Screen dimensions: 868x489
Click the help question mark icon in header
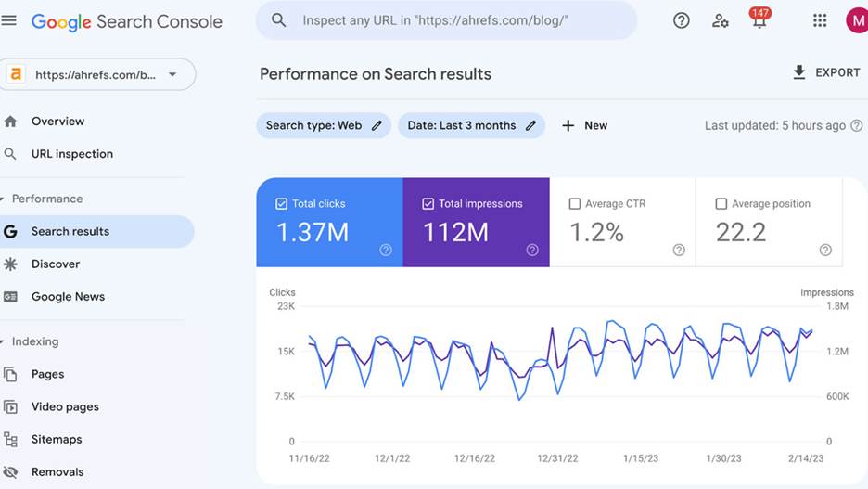682,20
